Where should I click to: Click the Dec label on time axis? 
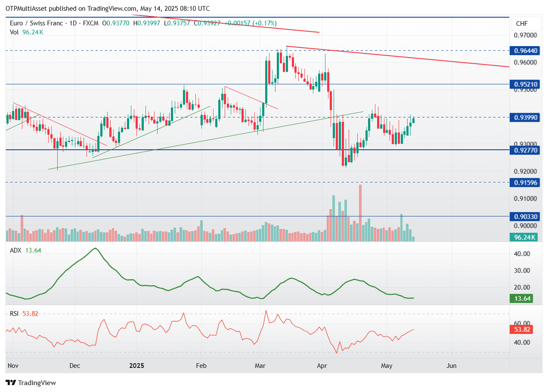tap(75, 366)
